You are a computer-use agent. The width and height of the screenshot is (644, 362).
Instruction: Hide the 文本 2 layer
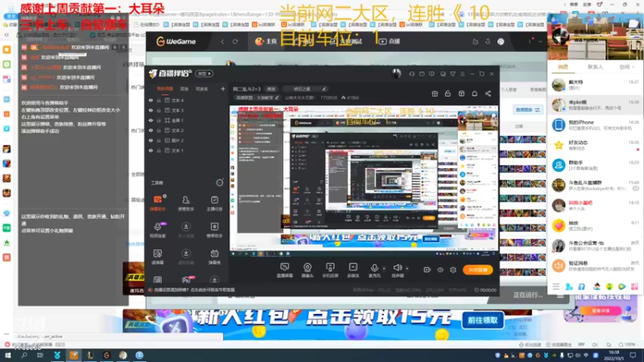[x=151, y=130]
